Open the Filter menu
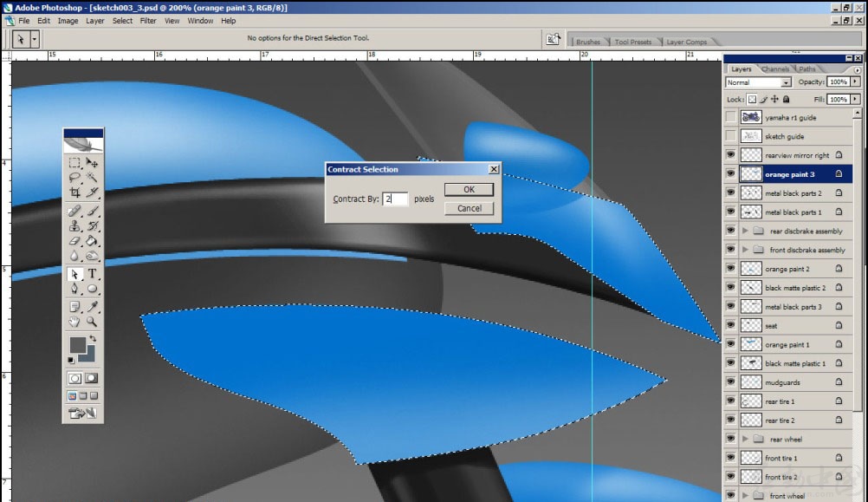Screen dimensions: 868x502 148,21
